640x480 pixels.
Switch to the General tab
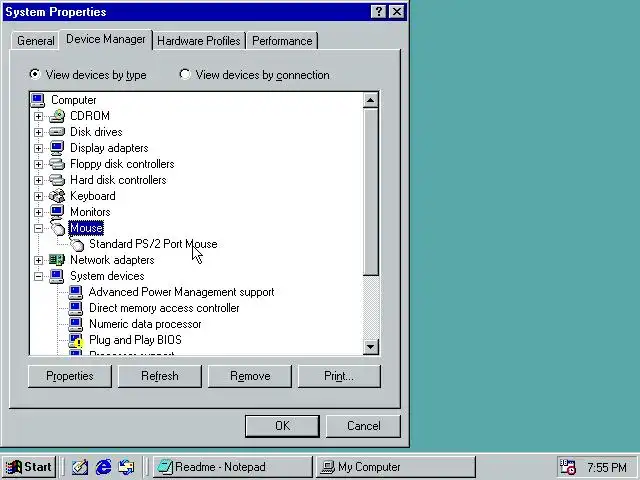(35, 41)
